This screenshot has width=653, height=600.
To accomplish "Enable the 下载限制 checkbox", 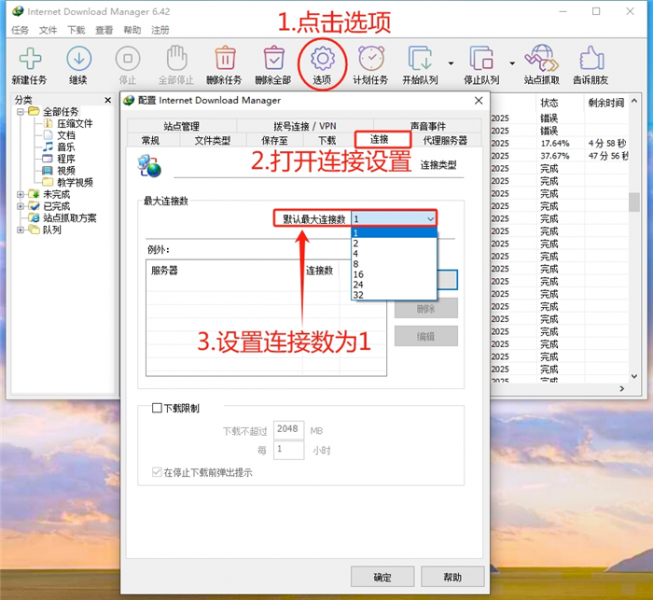I will click(157, 408).
